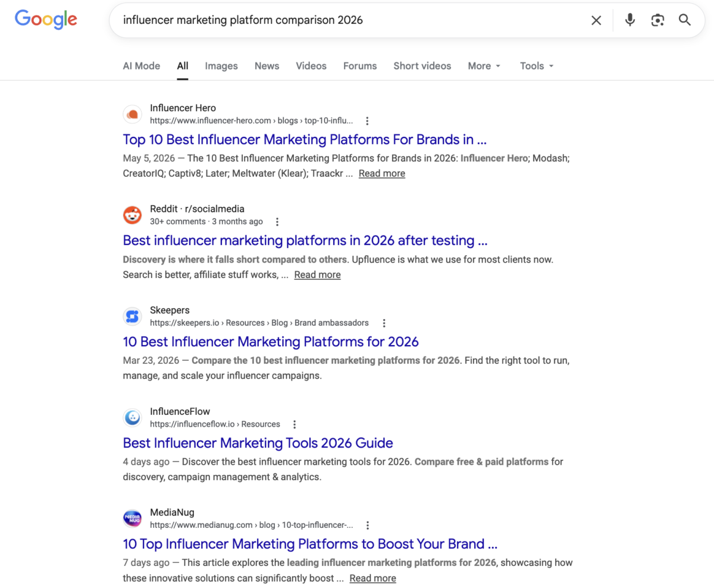Select the All results tab

tap(183, 66)
